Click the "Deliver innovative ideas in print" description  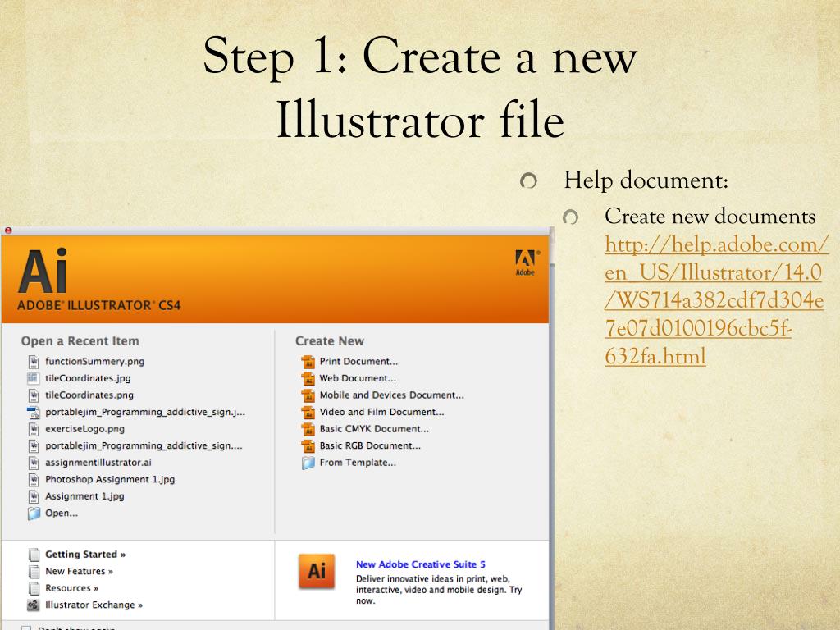pyautogui.click(x=439, y=590)
